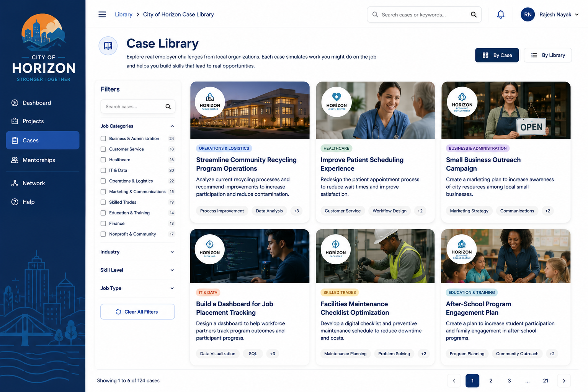Open Projects in the sidebar
This screenshot has height=392, width=588.
pyautogui.click(x=43, y=121)
